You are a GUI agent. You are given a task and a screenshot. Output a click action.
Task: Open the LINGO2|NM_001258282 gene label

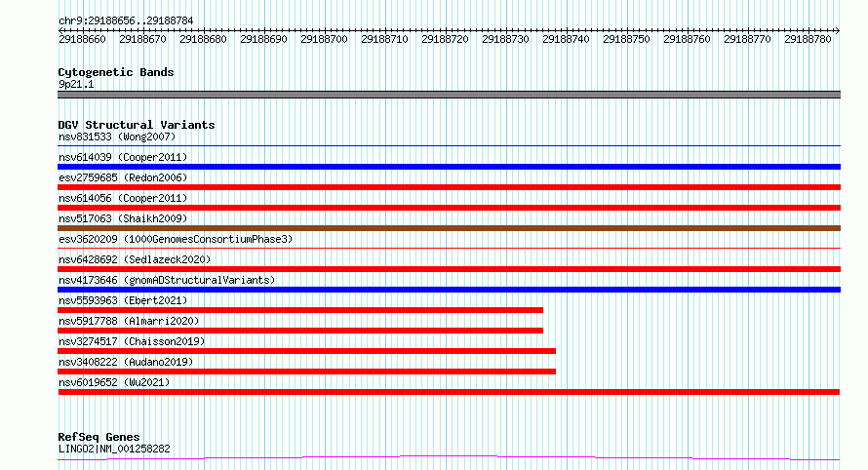point(114,449)
